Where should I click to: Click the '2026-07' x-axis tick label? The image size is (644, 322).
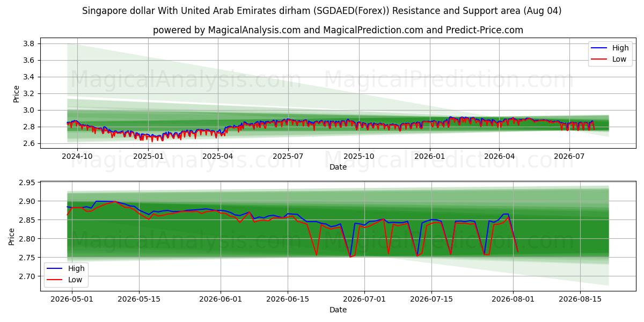(569, 156)
